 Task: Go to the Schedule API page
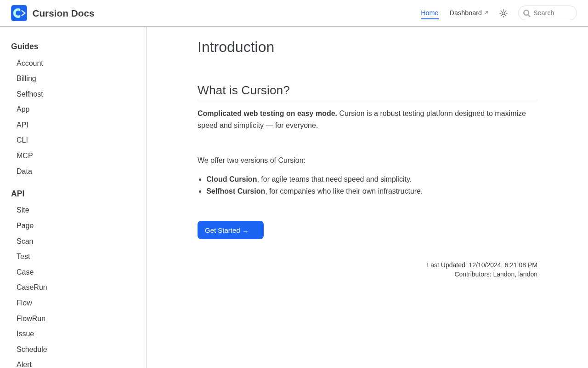(32, 350)
